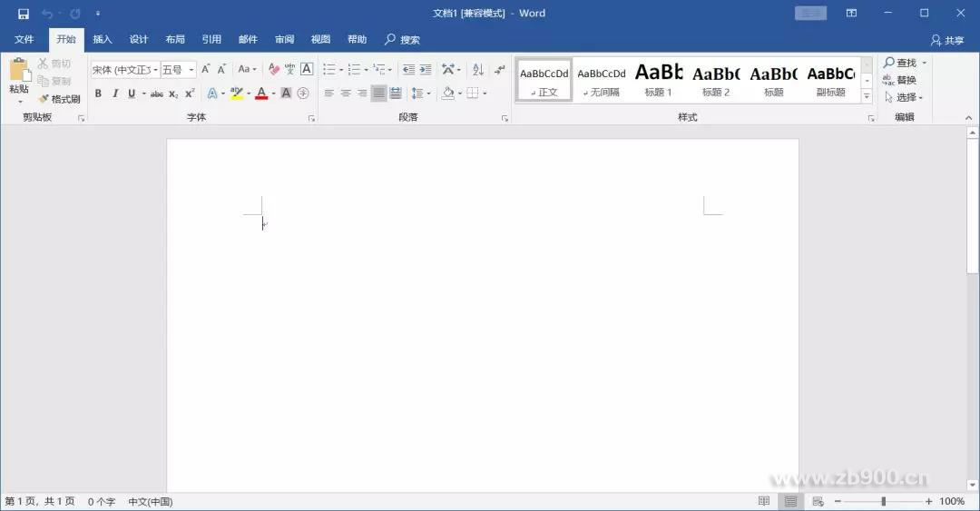Image resolution: width=980 pixels, height=511 pixels.
Task: Click the Ribbon Display Options icon in title bar
Action: click(x=851, y=13)
